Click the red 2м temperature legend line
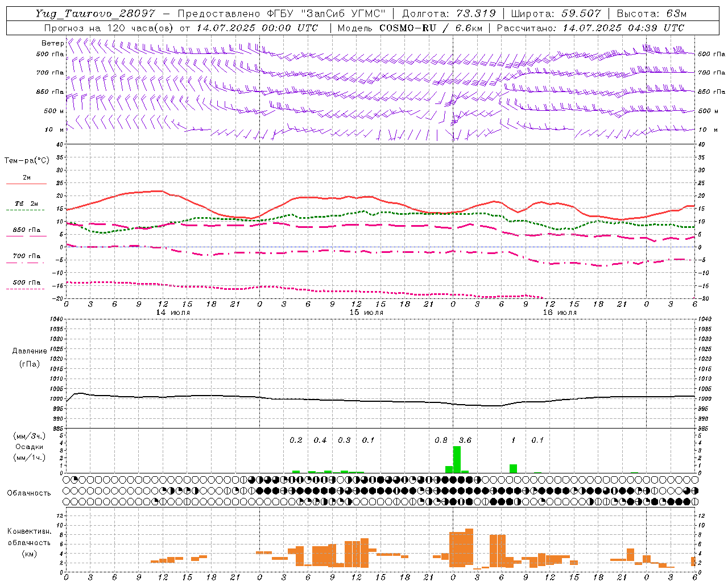This screenshot has height=582, width=728. coord(26,184)
